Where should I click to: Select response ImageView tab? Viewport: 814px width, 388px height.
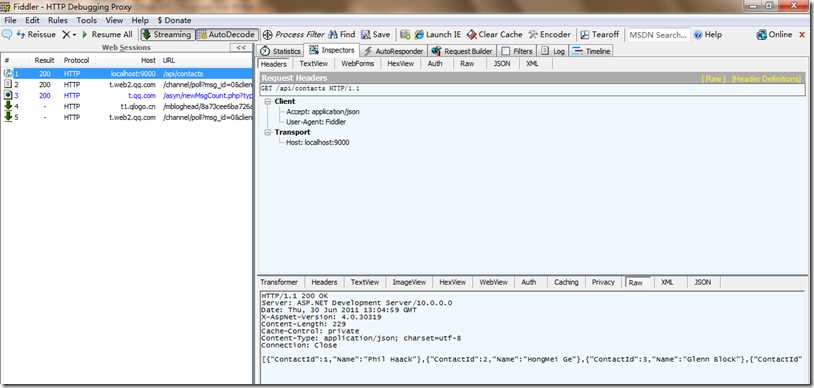point(409,282)
